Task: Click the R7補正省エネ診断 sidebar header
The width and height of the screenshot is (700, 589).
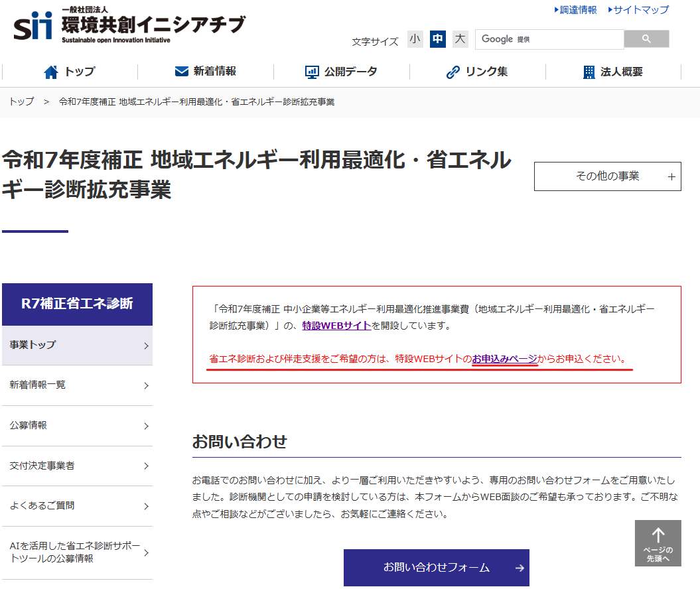Action: click(x=77, y=304)
